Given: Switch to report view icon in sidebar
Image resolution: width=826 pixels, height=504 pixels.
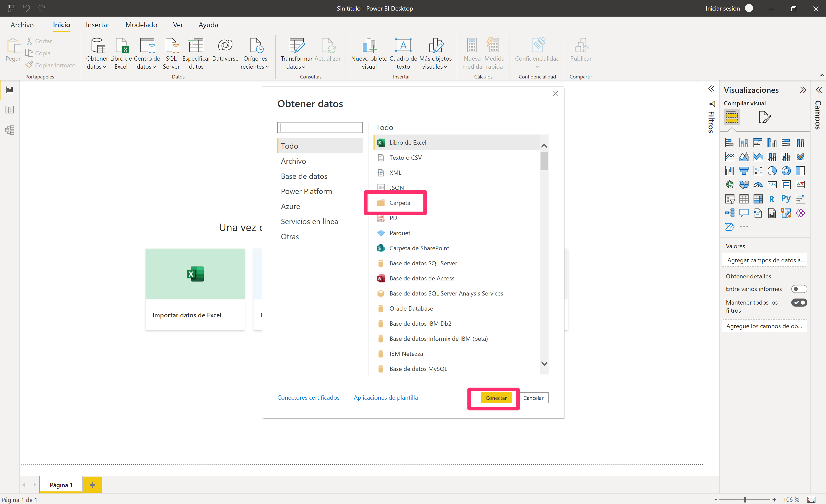Looking at the screenshot, I should [9, 90].
